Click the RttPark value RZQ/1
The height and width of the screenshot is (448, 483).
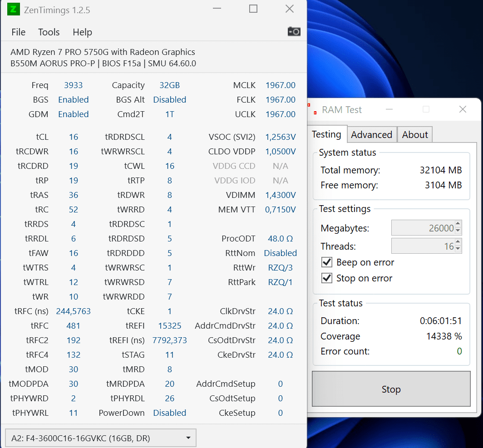tap(281, 282)
